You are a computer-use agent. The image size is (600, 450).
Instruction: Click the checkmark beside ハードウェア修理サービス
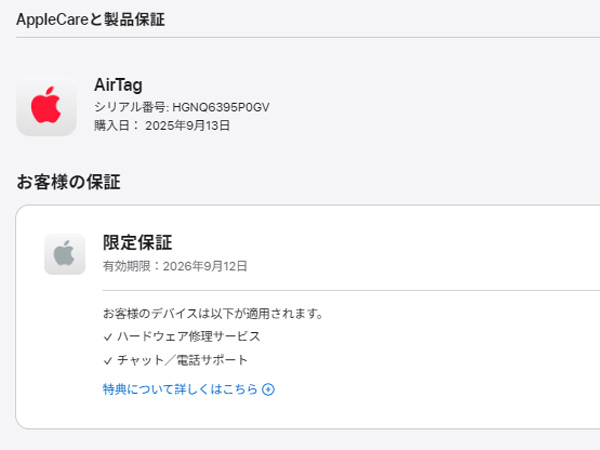108,337
